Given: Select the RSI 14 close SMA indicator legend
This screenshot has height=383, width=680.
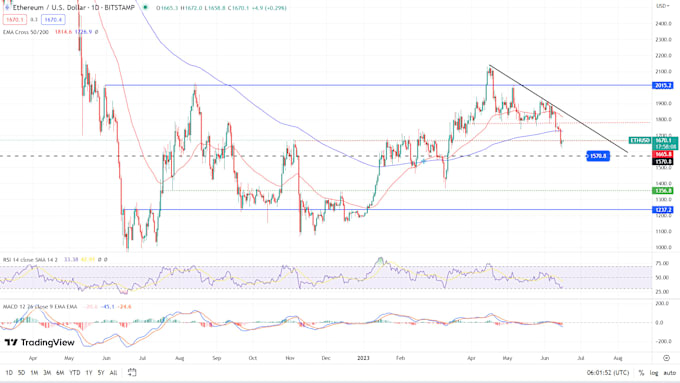Looking at the screenshot, I should [x=30, y=260].
